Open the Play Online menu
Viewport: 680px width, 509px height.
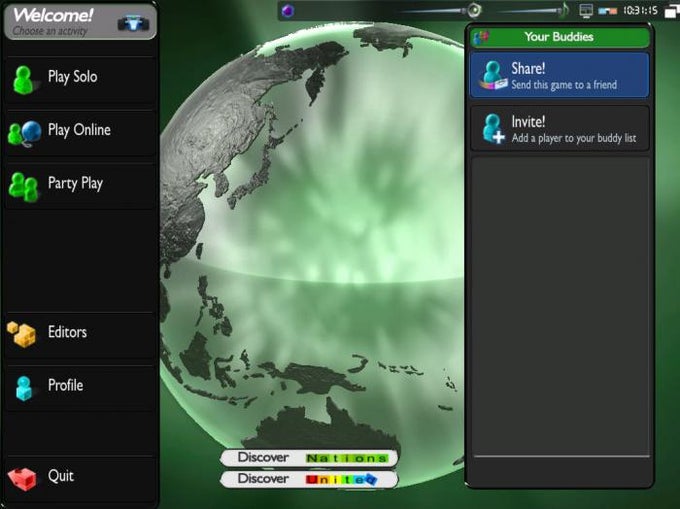80,132
